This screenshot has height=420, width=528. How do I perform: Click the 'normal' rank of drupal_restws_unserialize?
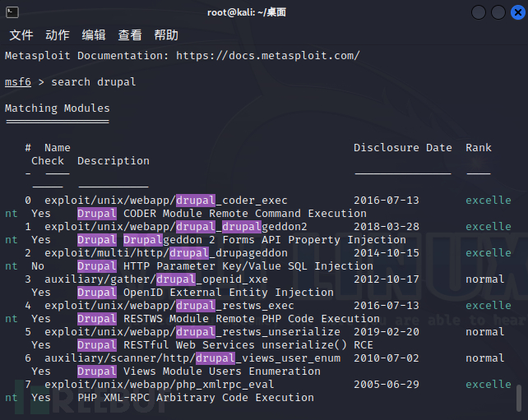(x=485, y=331)
